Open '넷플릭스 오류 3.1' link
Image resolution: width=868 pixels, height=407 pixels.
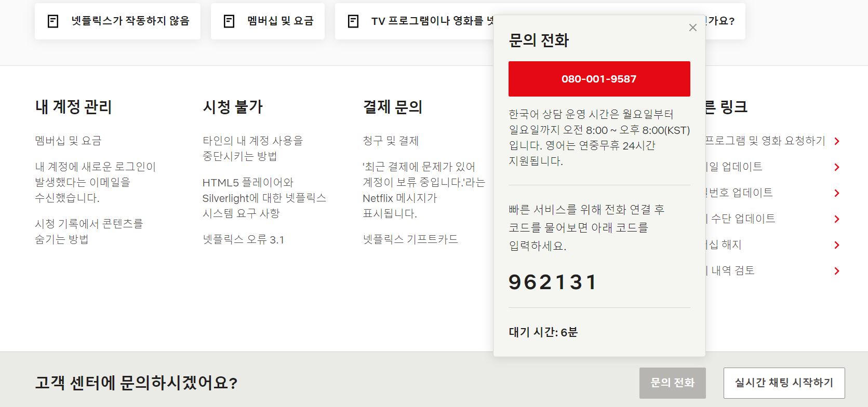coord(243,239)
